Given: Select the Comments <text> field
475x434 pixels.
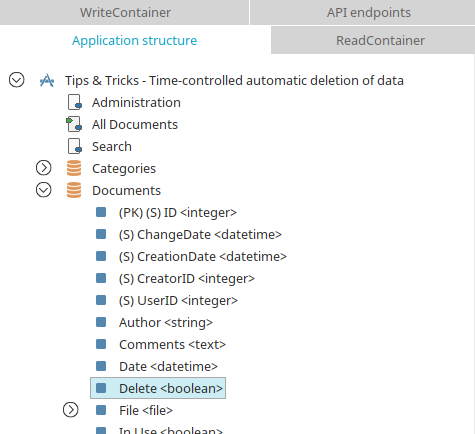Looking at the screenshot, I should (x=172, y=345).
